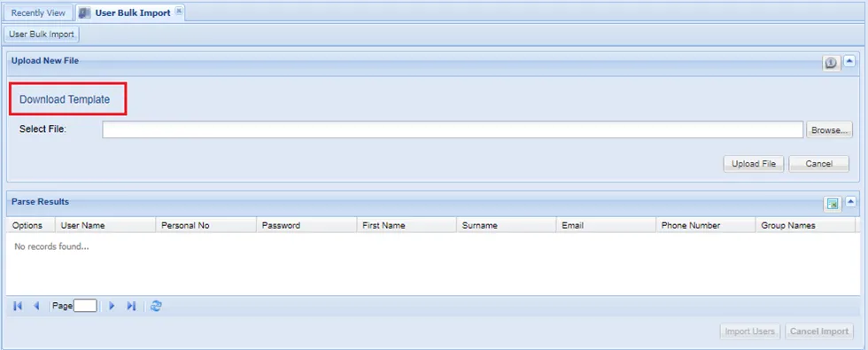The width and height of the screenshot is (868, 350).
Task: Click the Phone Number column header
Action: [706, 225]
